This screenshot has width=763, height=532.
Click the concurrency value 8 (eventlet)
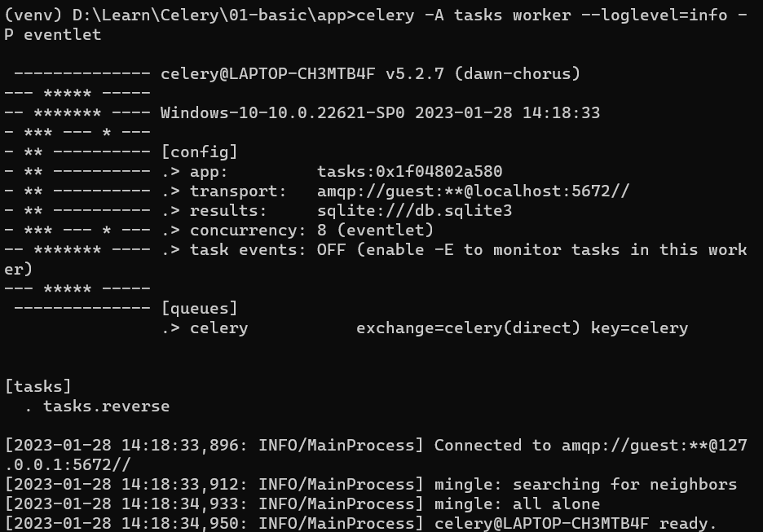coord(375,230)
